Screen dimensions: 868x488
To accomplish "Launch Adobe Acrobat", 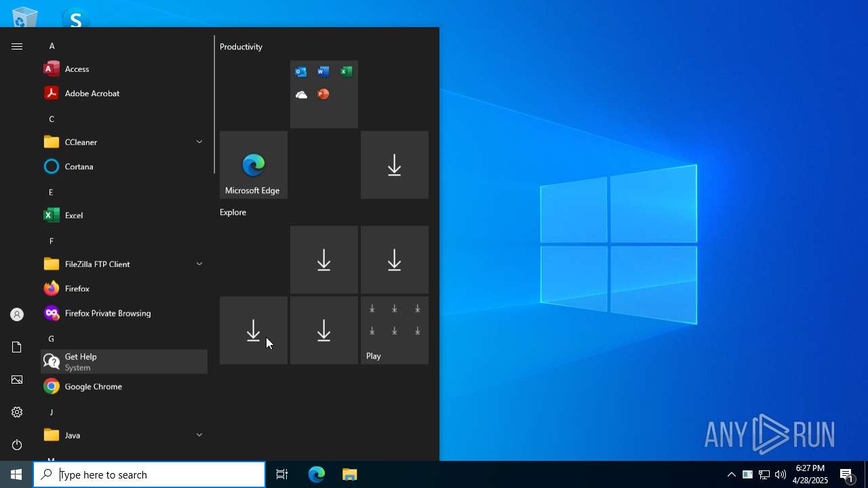I will pos(124,93).
